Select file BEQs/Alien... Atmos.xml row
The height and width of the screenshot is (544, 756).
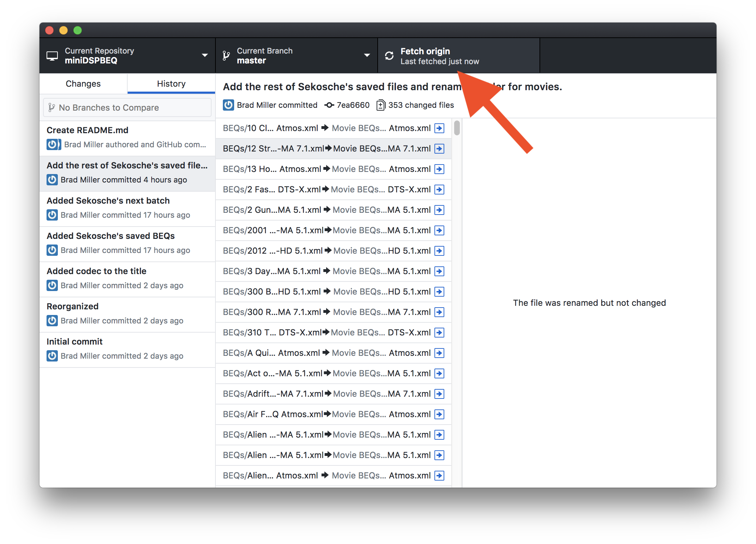(x=334, y=476)
